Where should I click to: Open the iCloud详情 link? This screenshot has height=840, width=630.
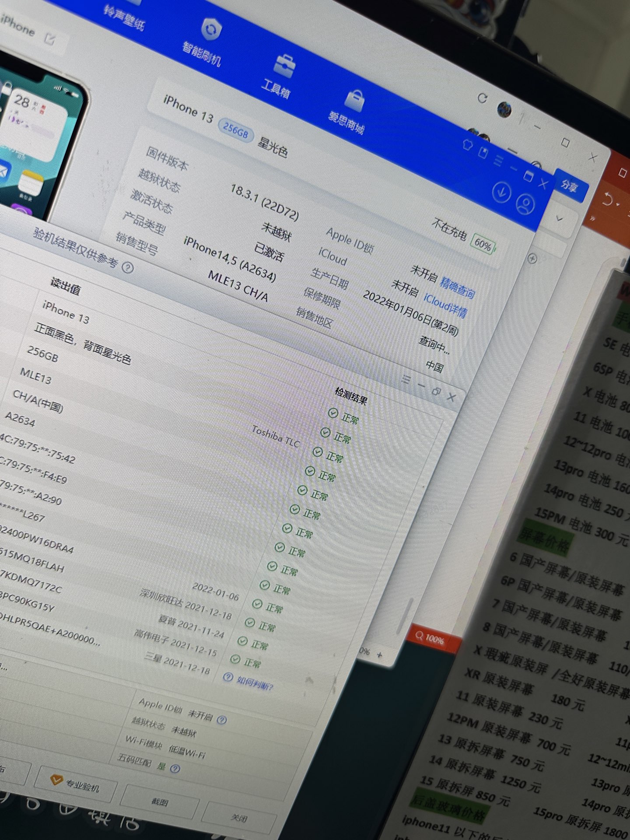click(445, 305)
